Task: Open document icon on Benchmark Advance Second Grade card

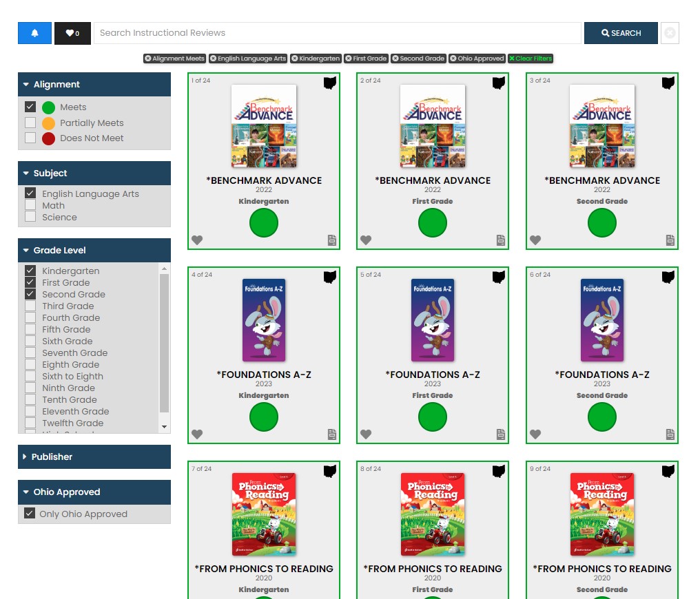Action: click(x=670, y=240)
